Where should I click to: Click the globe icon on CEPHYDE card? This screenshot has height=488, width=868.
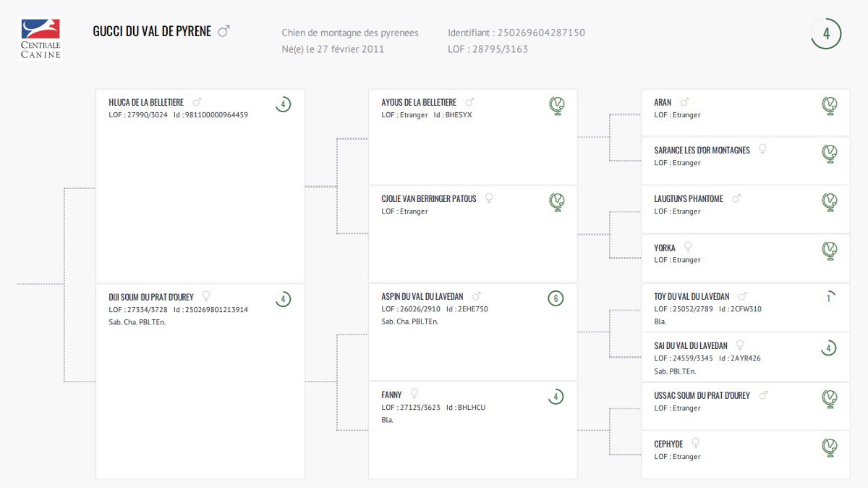click(x=830, y=447)
